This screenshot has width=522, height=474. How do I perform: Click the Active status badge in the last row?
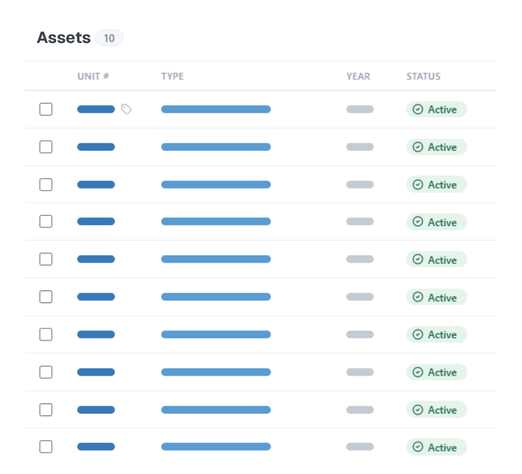[x=436, y=447]
